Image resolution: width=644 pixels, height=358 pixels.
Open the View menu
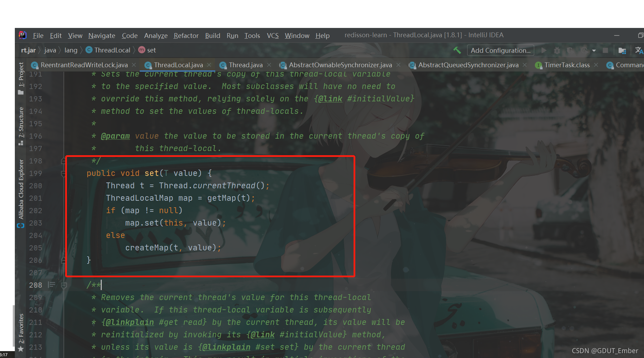click(75, 36)
